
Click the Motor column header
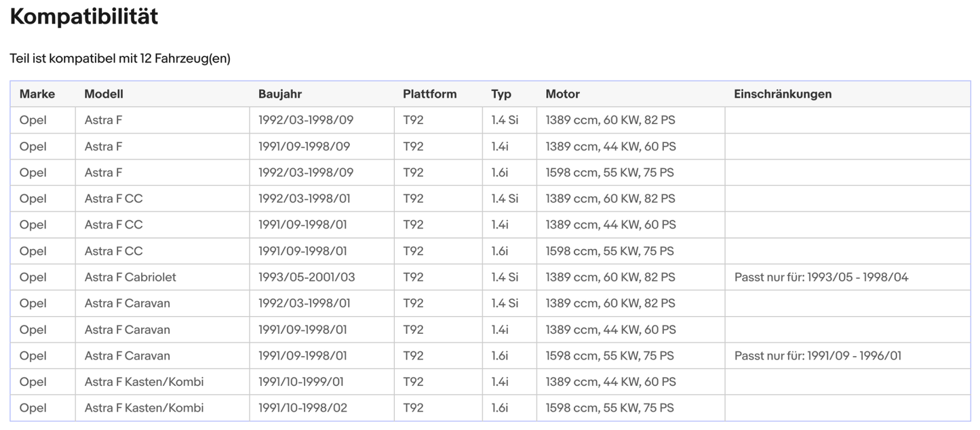click(562, 94)
